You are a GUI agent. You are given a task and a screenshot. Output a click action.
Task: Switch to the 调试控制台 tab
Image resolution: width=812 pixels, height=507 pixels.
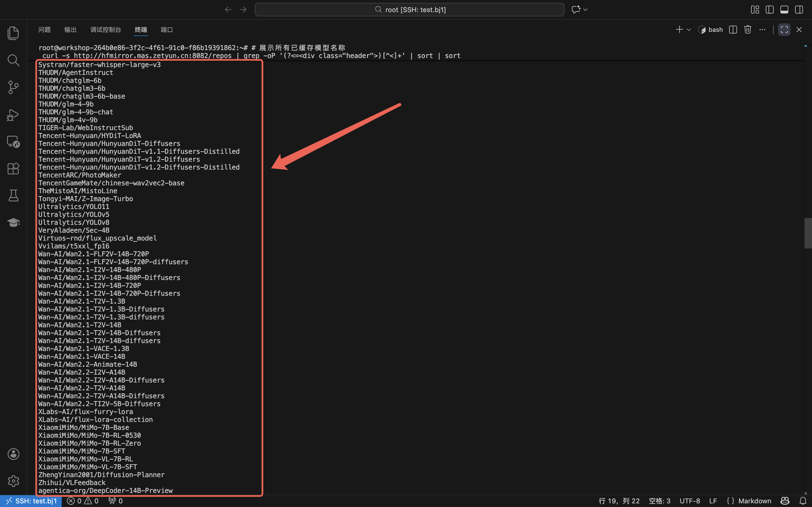click(x=105, y=30)
